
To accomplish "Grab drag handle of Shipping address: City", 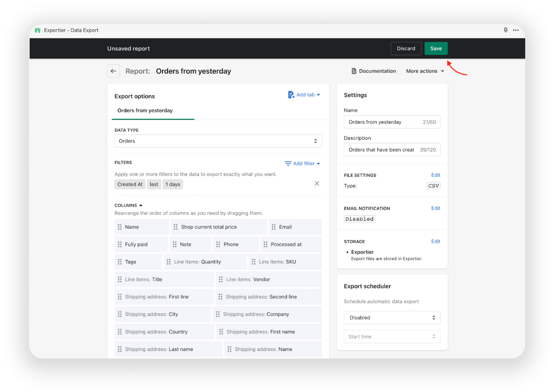I will coord(120,314).
